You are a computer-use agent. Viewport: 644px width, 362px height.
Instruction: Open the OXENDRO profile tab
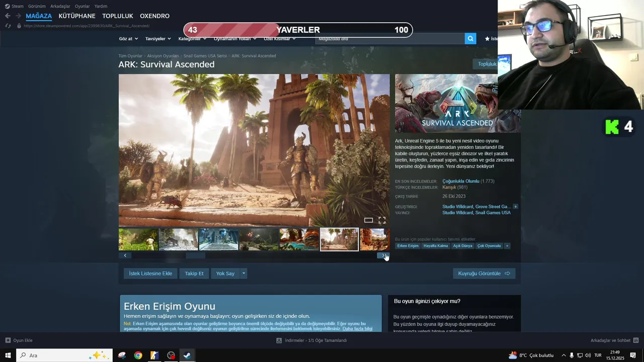pos(154,16)
